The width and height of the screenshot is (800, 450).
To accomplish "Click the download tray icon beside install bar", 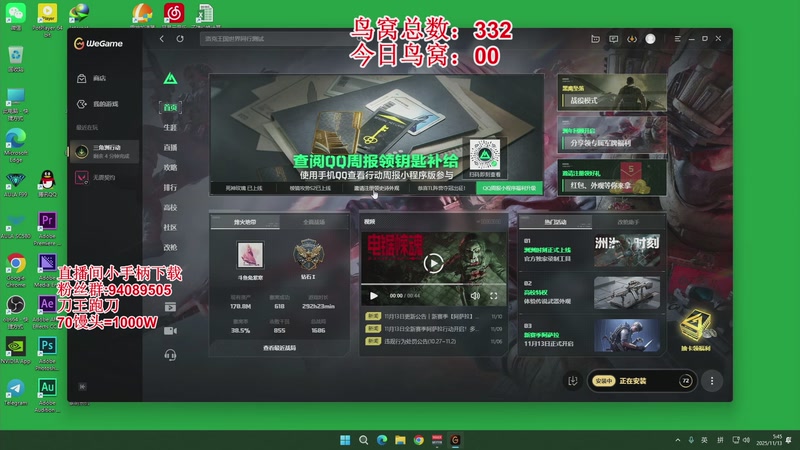I will click(x=572, y=381).
